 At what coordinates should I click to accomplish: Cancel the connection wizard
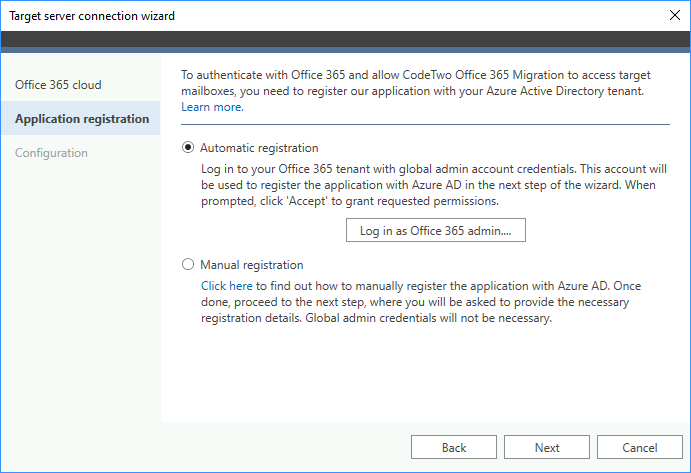click(639, 447)
